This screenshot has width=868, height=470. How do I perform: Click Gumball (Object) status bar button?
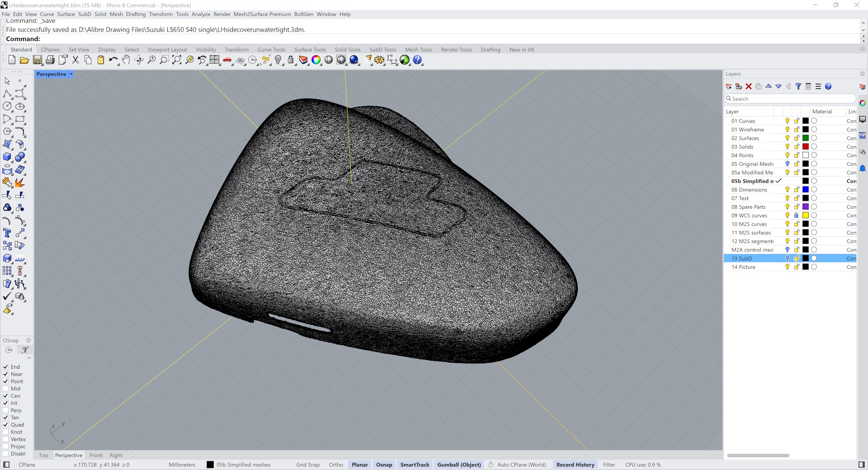[459, 465]
